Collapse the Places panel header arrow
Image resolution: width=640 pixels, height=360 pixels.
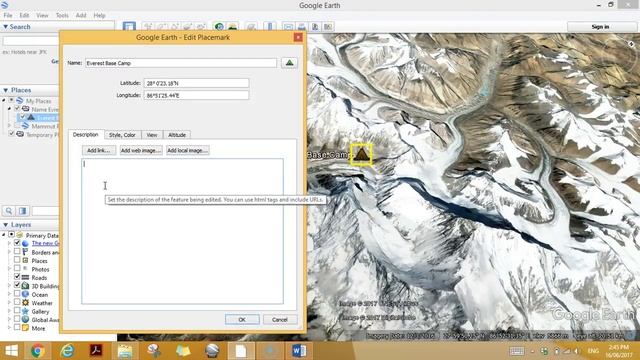pos(5,90)
